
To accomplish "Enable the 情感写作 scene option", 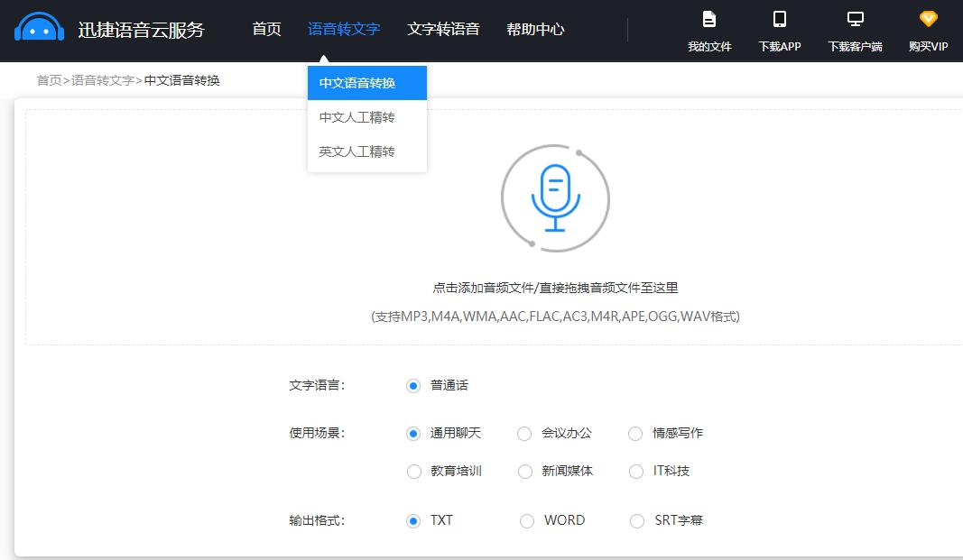I will point(635,433).
